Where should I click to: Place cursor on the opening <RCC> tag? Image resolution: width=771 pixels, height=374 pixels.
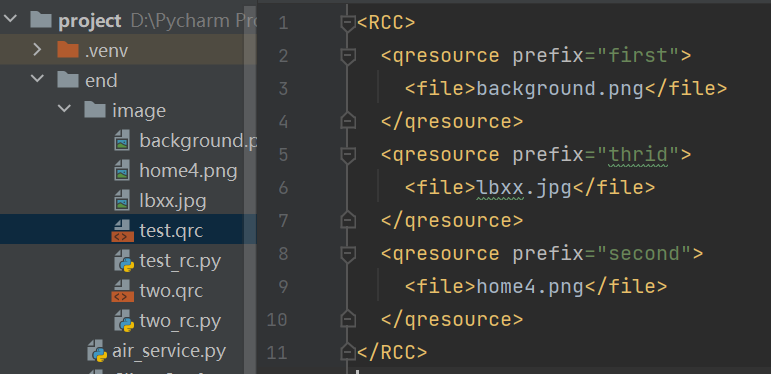[x=386, y=23]
